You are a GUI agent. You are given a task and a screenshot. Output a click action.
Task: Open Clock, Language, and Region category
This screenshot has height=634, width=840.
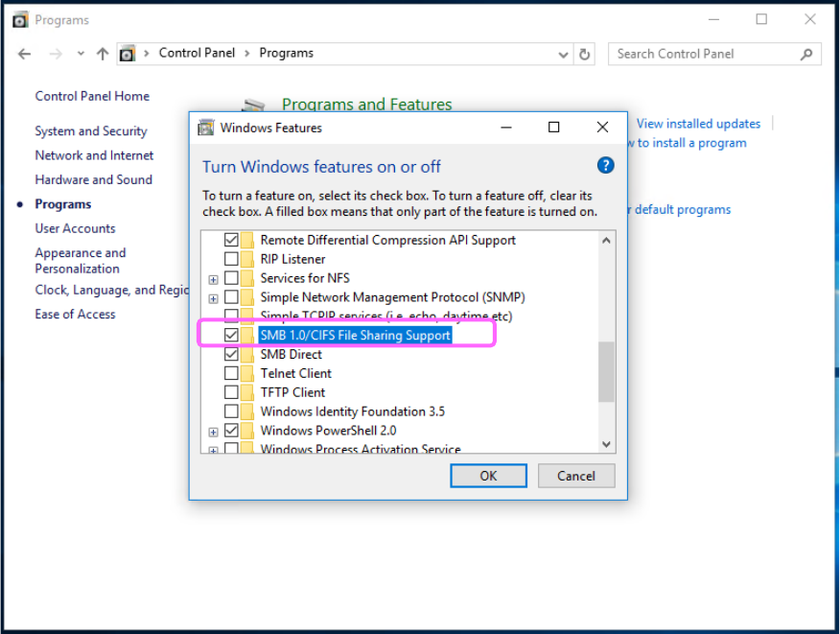point(112,290)
